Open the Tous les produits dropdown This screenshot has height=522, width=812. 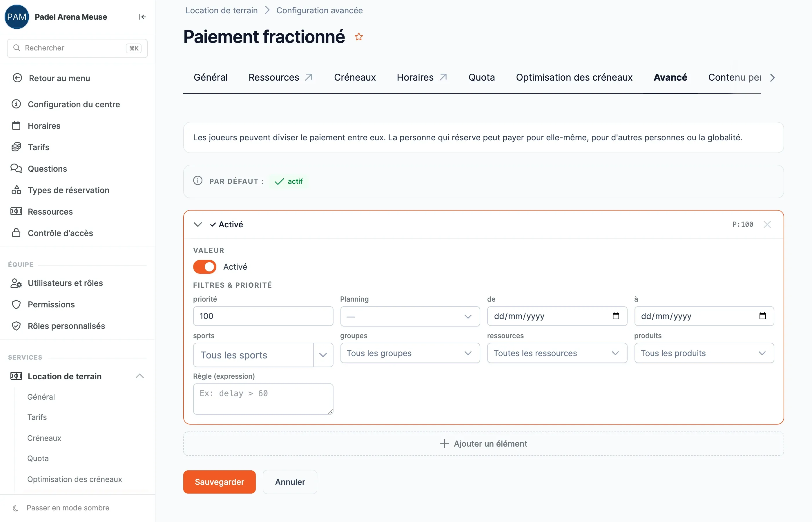(x=704, y=353)
